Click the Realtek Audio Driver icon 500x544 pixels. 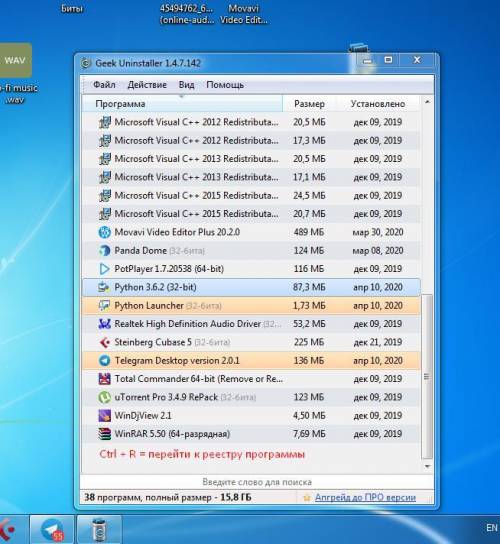click(x=104, y=324)
